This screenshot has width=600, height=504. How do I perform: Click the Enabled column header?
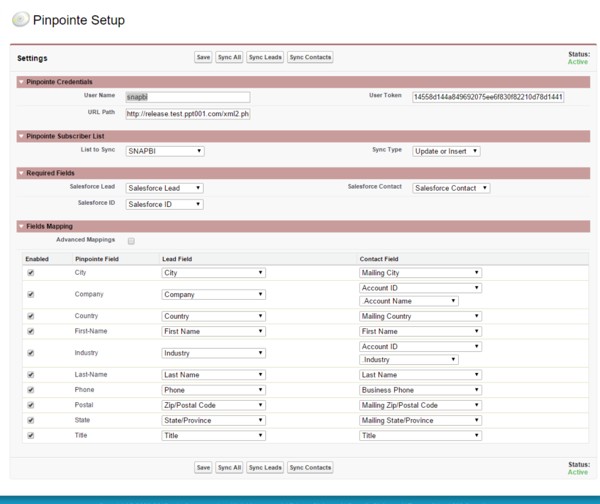37,259
